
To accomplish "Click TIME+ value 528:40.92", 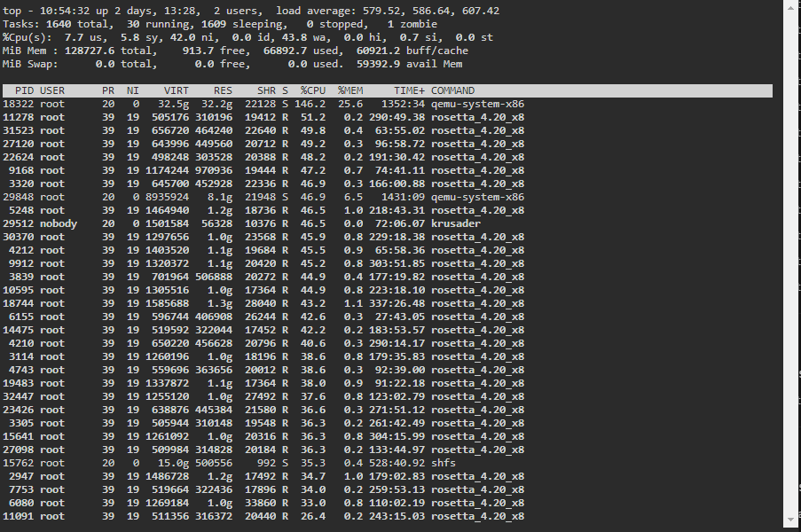I will tap(397, 463).
